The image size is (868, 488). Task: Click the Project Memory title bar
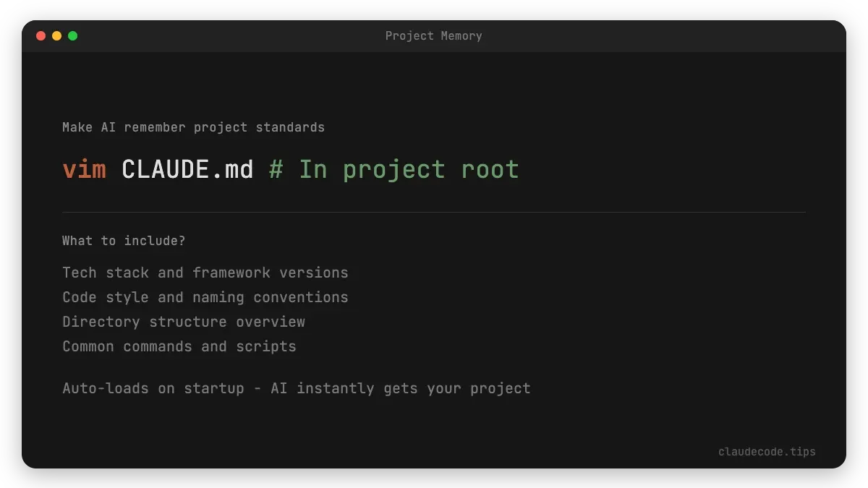434,35
